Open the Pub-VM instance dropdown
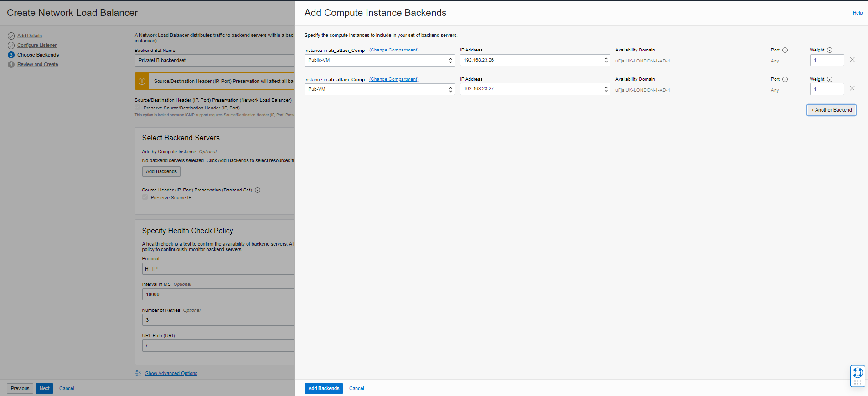This screenshot has height=396, width=868. pyautogui.click(x=379, y=89)
